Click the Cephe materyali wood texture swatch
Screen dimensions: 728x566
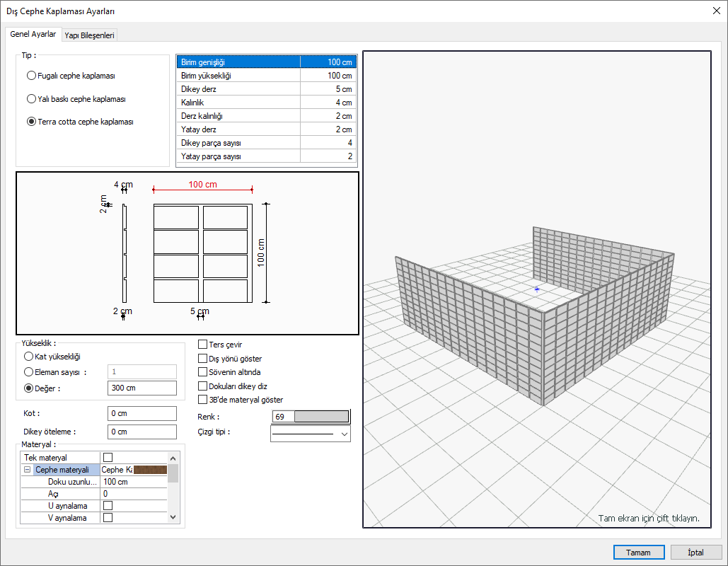(x=150, y=470)
